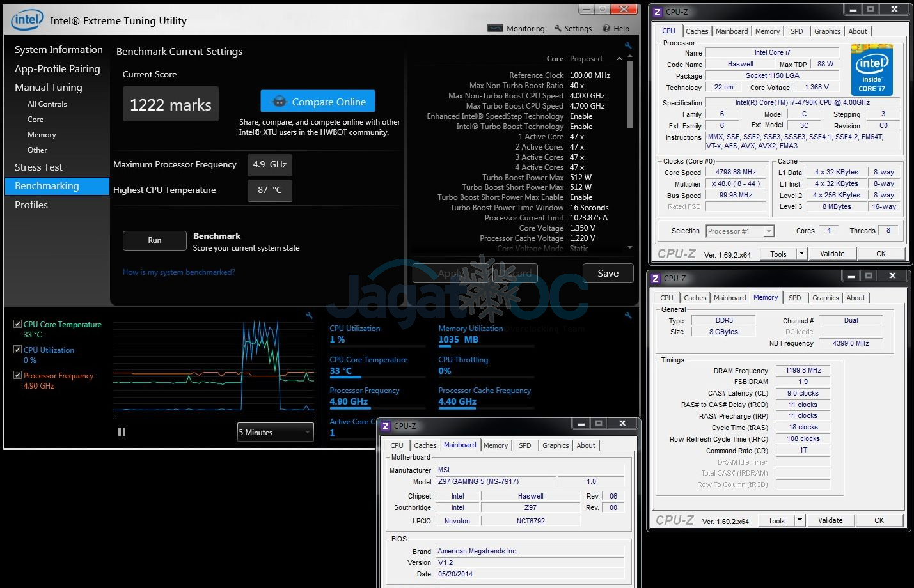Switch to the Caches tab in the CPU-Z CPU window
This screenshot has width=914, height=588.
[x=697, y=31]
